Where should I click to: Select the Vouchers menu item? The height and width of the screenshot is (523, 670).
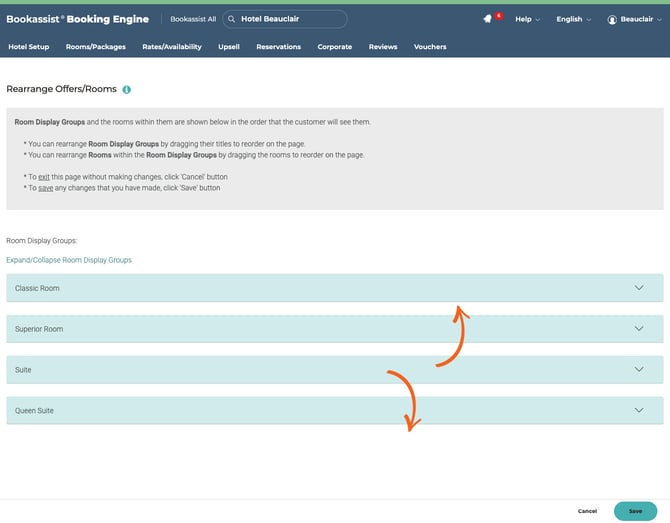[430, 47]
